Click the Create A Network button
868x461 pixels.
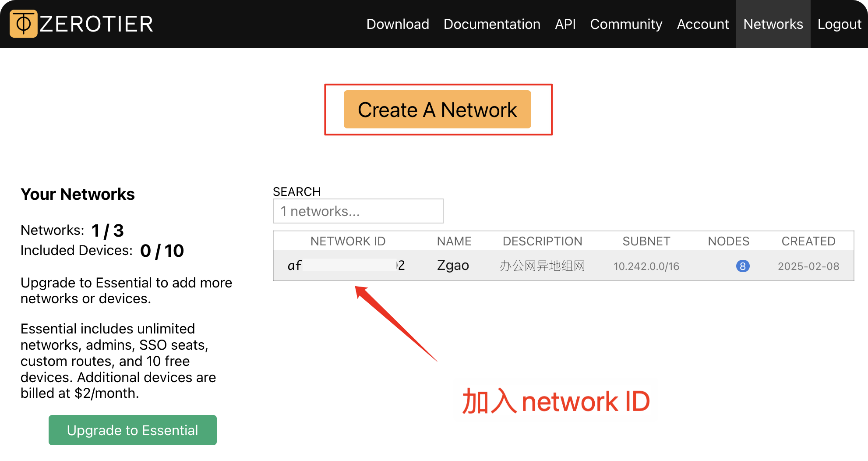pyautogui.click(x=438, y=110)
